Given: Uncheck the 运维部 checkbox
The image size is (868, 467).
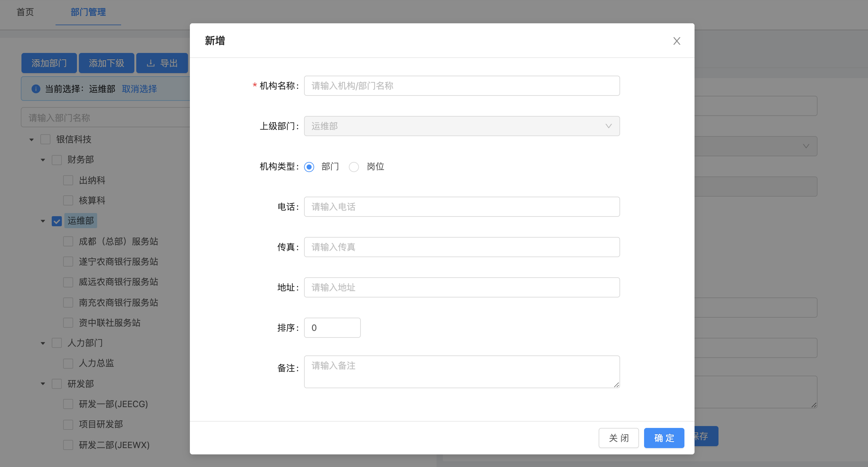Looking at the screenshot, I should tap(56, 221).
